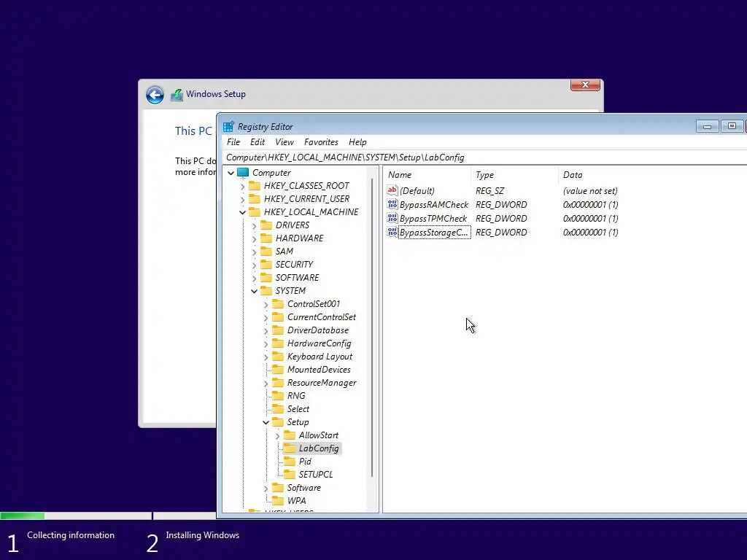The image size is (747, 560).
Task: Click the string icon of the (Default) value
Action: [x=392, y=190]
